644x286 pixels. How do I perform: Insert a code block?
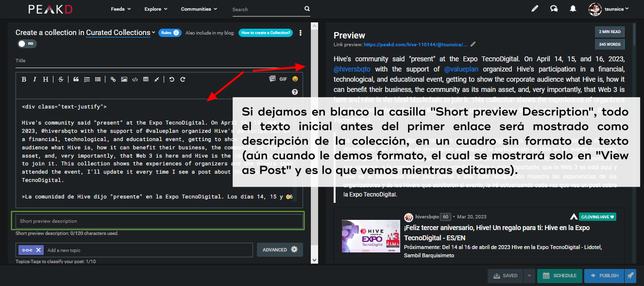click(135, 79)
